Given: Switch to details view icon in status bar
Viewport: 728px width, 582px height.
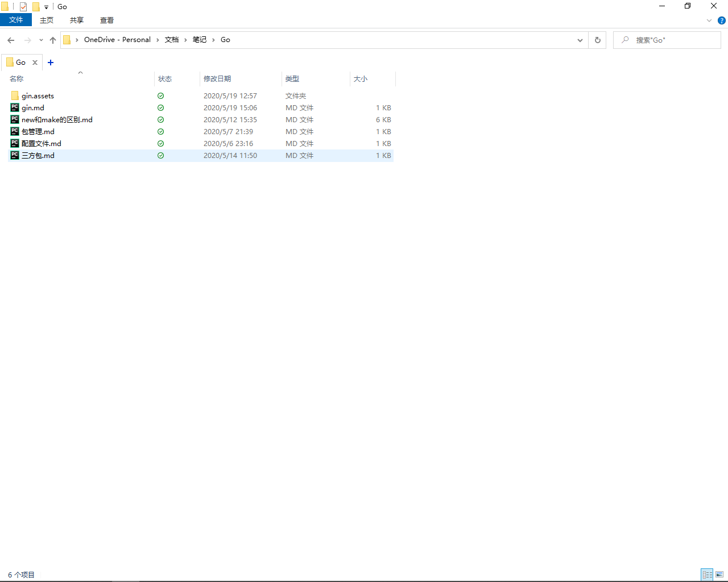Looking at the screenshot, I should [707, 575].
